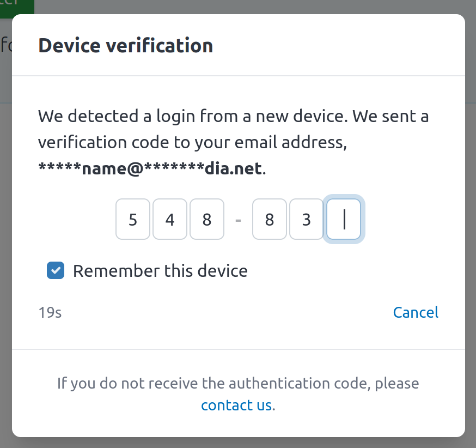
Task: Click the 19s countdown timer
Action: [x=50, y=312]
